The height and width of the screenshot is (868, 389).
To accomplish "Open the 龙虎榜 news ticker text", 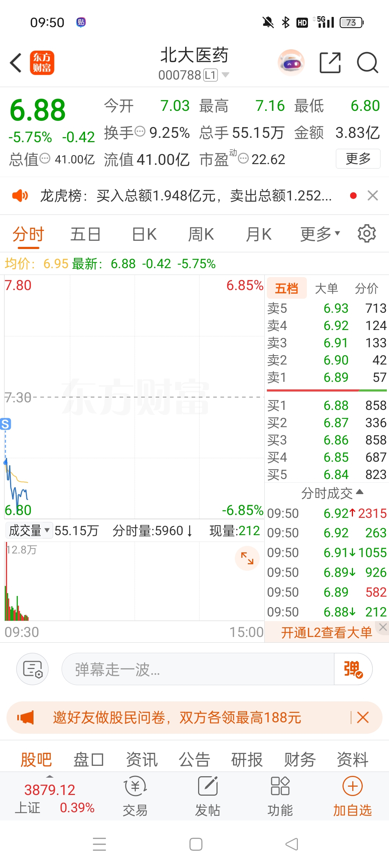I will tap(186, 196).
